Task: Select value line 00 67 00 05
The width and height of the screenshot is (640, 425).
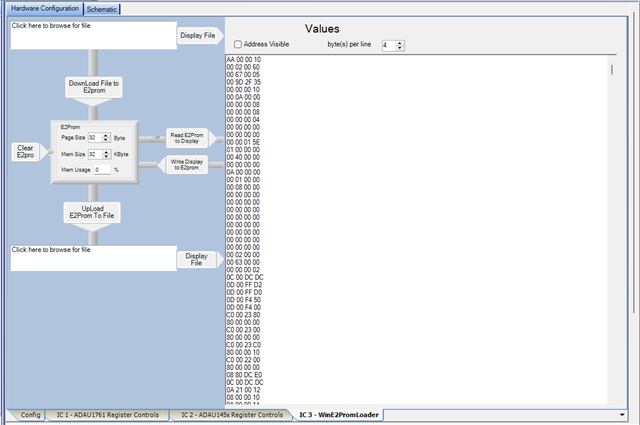Action: coord(243,75)
